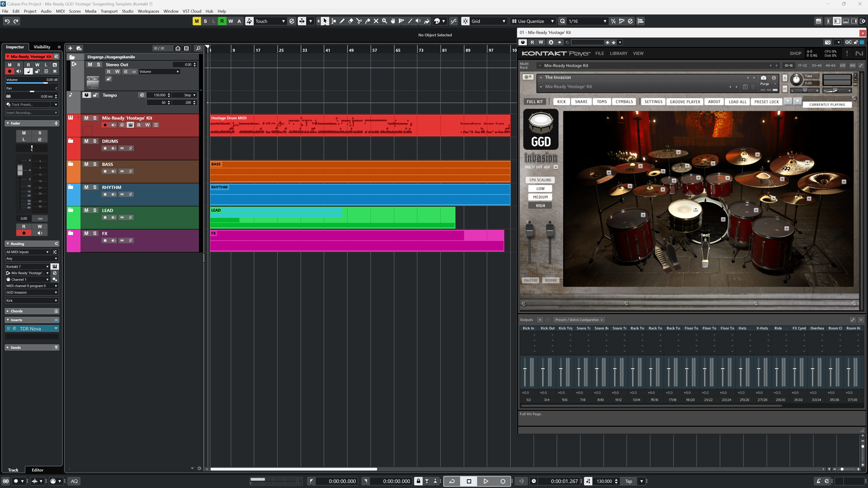Image resolution: width=868 pixels, height=488 pixels.
Task: Click Add Track plus icon
Action: [70, 48]
